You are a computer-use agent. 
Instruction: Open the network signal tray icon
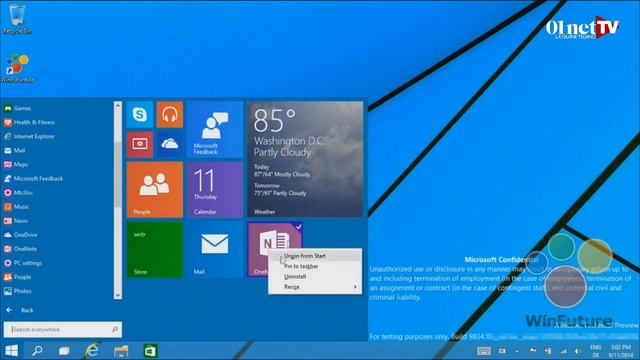(x=564, y=351)
